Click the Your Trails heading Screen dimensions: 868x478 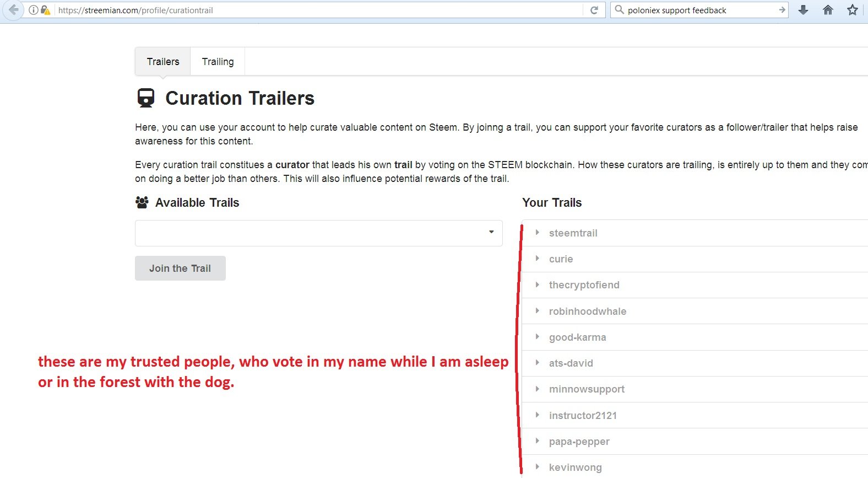click(552, 202)
